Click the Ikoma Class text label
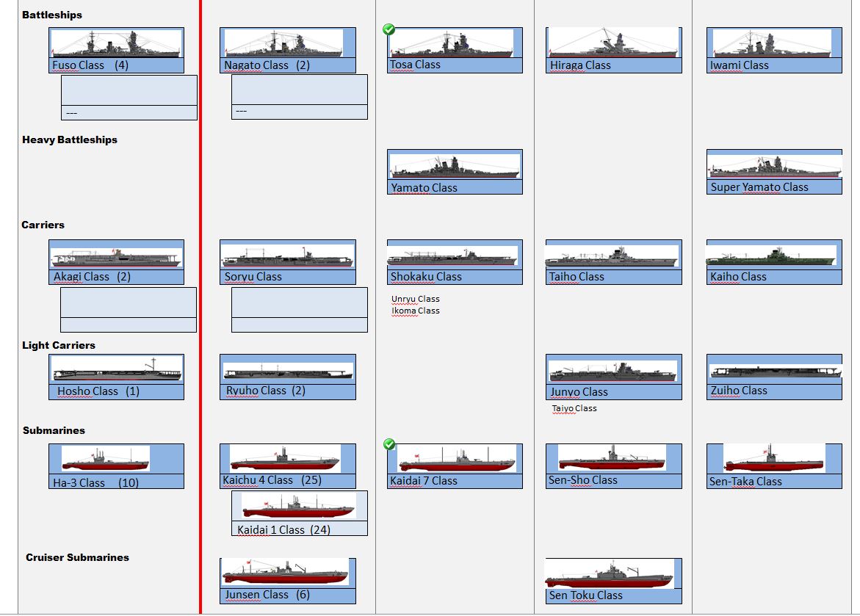Screen dimensions: 860x616 [x=416, y=311]
